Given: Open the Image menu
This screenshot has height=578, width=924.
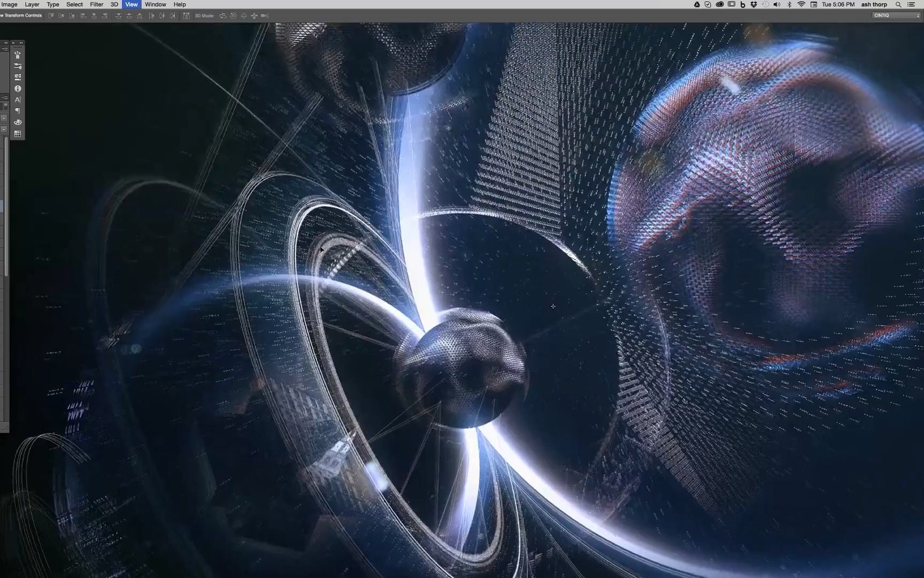Looking at the screenshot, I should pos(9,4).
